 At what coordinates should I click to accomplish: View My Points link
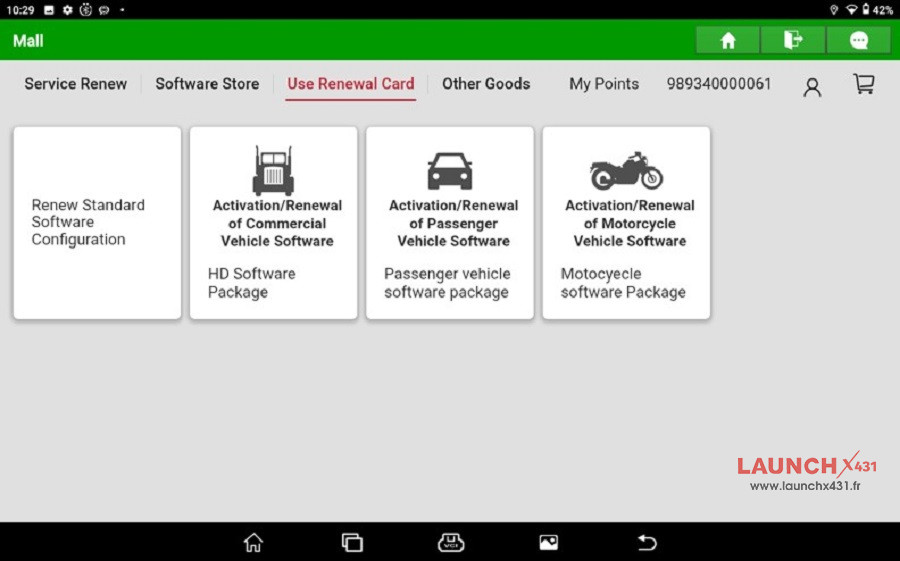pyautogui.click(x=603, y=84)
